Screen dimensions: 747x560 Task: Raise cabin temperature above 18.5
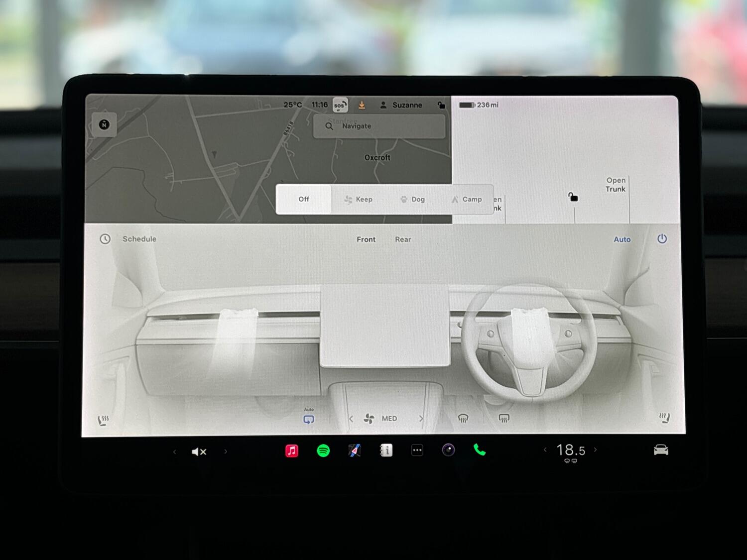pyautogui.click(x=596, y=450)
